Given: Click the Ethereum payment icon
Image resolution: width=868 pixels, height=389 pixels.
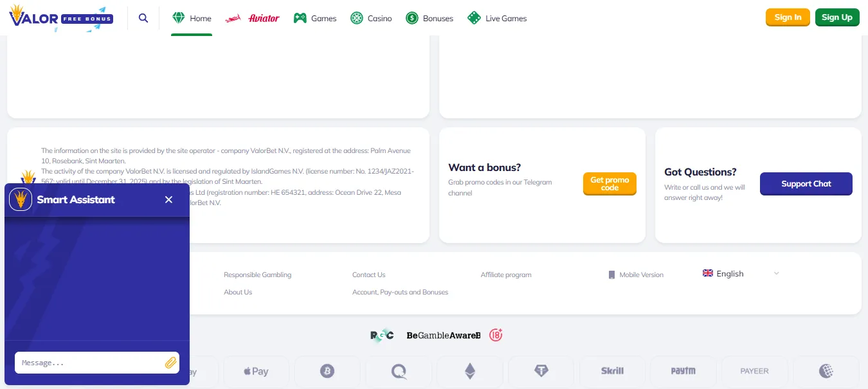Looking at the screenshot, I should click(470, 371).
